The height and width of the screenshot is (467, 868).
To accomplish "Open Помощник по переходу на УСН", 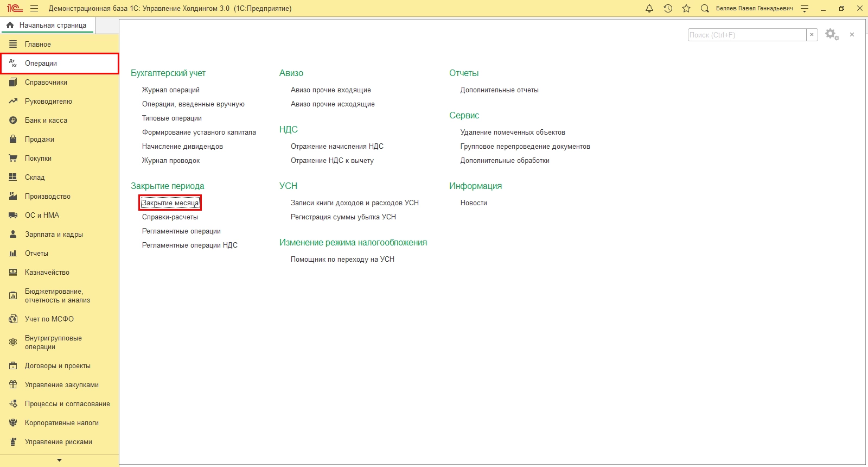I will [x=342, y=260].
